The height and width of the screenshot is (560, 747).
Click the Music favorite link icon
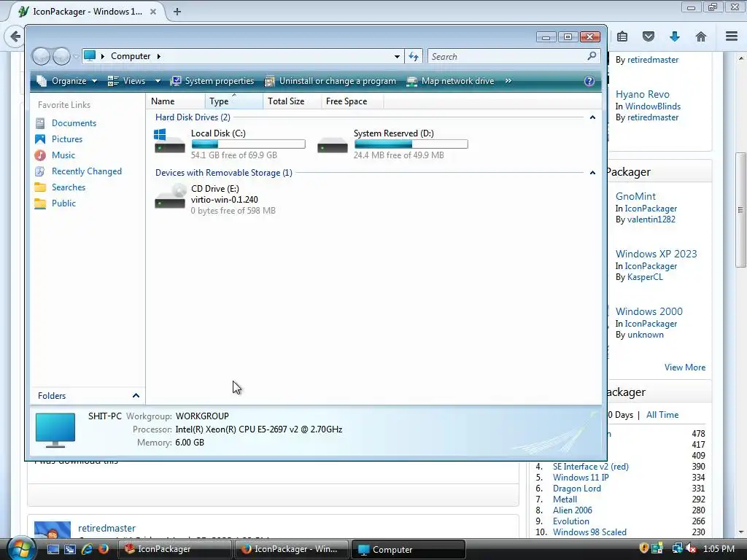click(x=40, y=155)
